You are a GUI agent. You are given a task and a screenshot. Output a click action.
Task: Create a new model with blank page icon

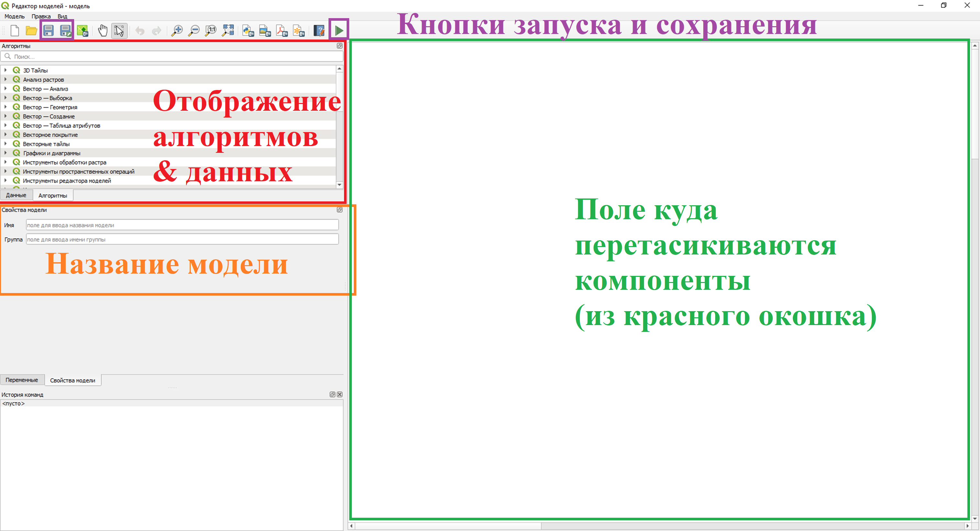coord(15,30)
